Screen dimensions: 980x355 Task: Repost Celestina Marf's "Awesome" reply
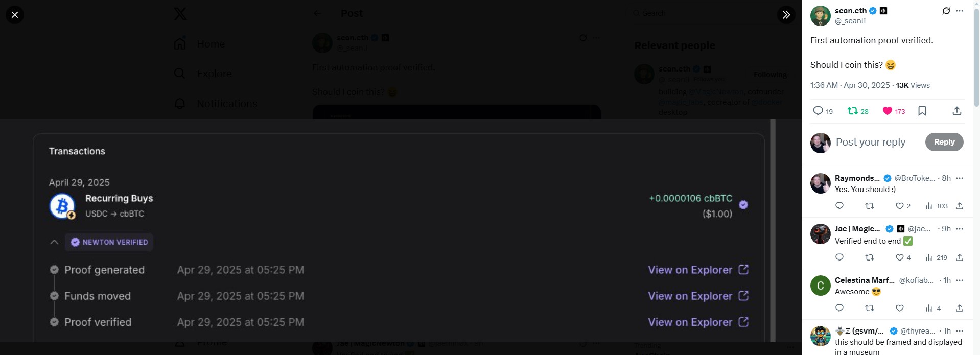tap(870, 308)
